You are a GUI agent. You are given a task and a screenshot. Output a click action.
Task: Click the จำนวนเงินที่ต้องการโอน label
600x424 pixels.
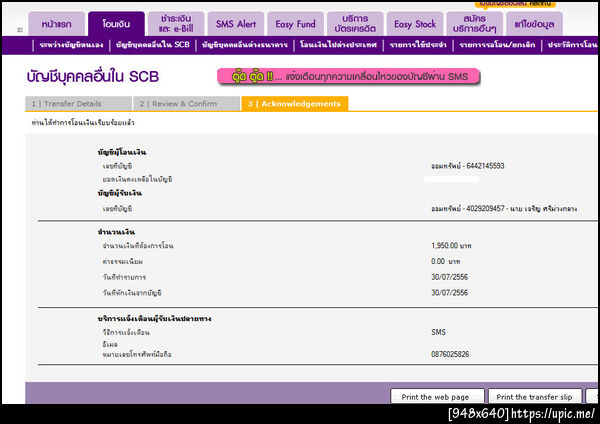[x=138, y=246]
